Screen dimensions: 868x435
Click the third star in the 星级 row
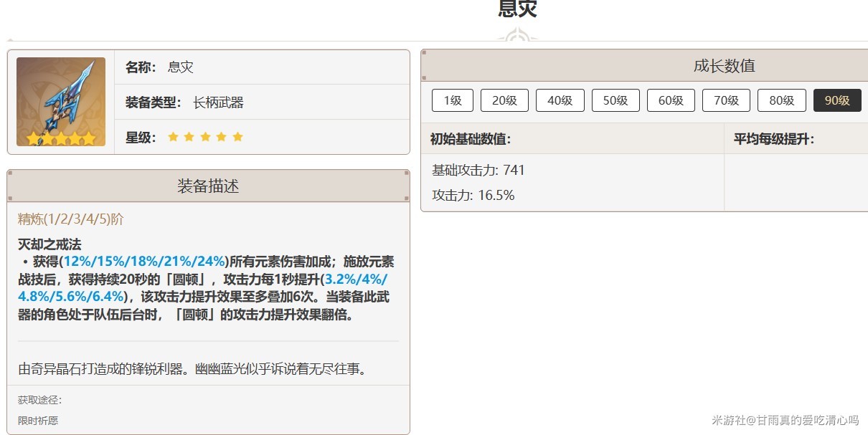point(205,136)
